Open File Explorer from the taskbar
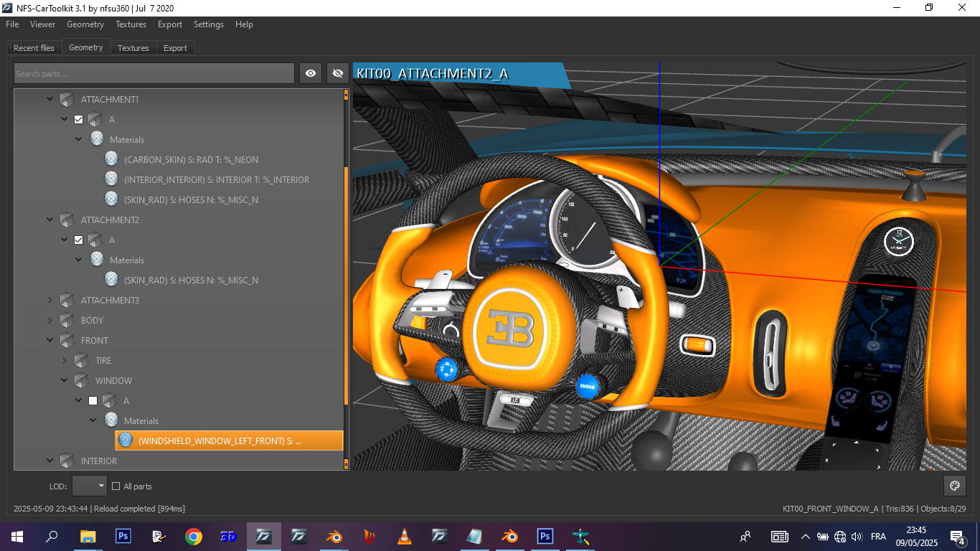This screenshot has width=980, height=551. (88, 536)
